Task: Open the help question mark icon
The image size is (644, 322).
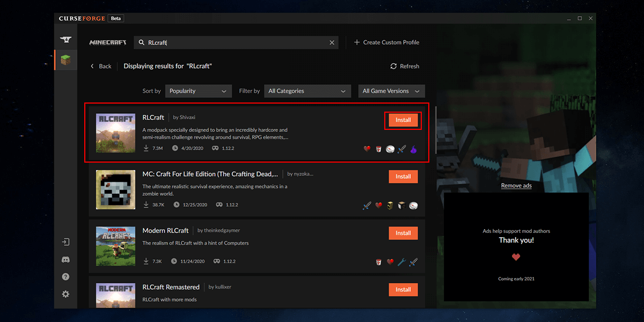Action: pyautogui.click(x=65, y=277)
